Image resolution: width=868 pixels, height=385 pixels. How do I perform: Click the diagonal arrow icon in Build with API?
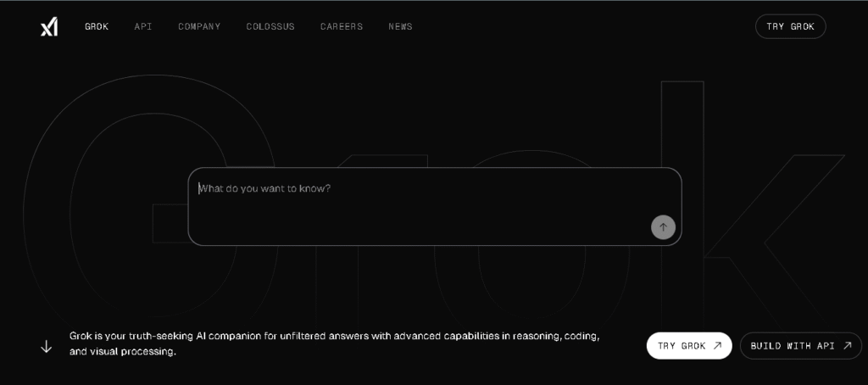pyautogui.click(x=846, y=346)
